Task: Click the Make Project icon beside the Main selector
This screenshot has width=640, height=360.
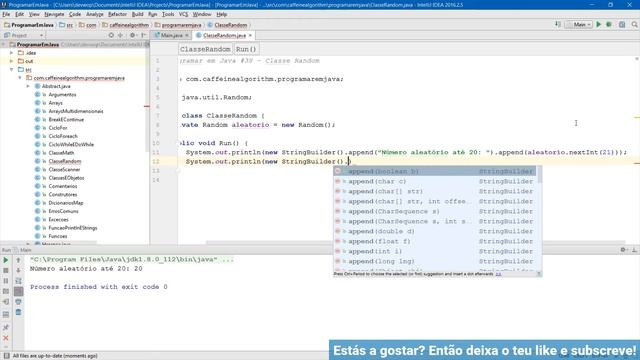Action: click(558, 24)
